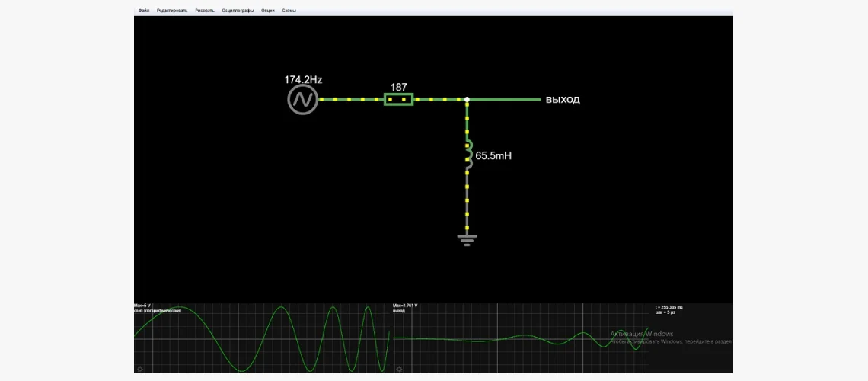Click the ground symbol below the inductor
Screen dimensions: 868x381
tap(468, 240)
